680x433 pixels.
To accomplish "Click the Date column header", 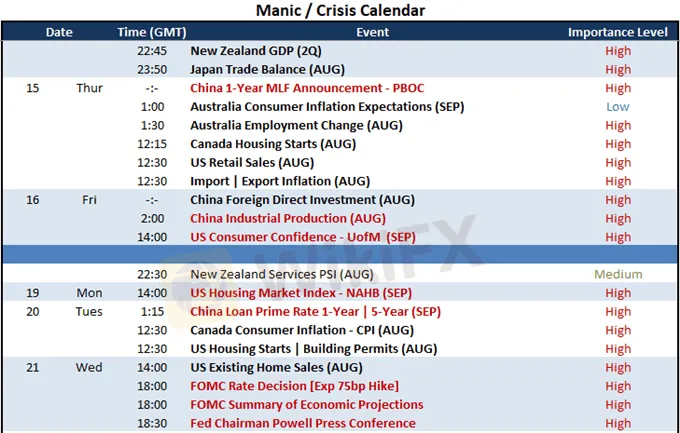I will click(59, 32).
